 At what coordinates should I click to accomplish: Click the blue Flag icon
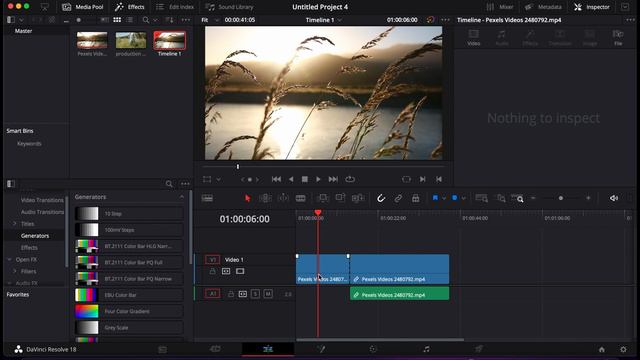pos(435,198)
